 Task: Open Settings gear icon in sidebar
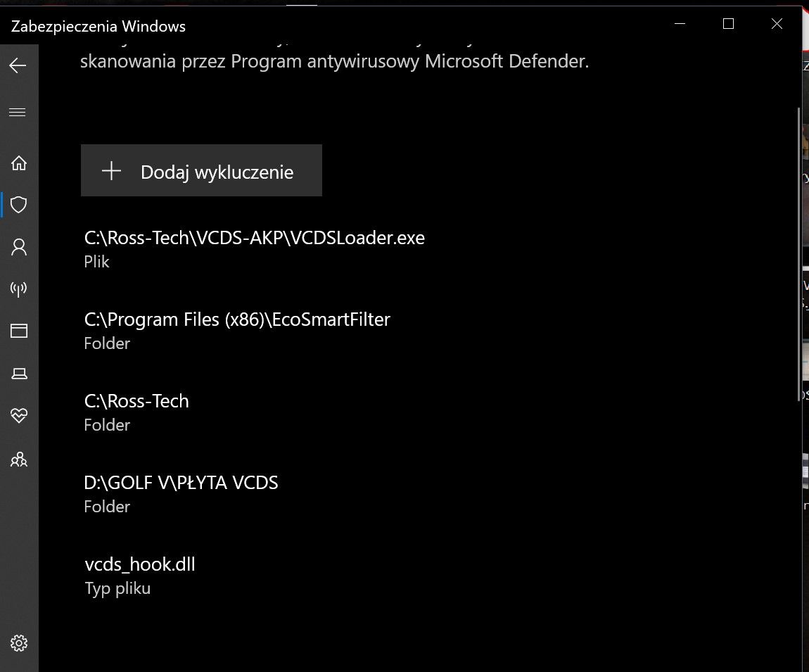[x=19, y=643]
